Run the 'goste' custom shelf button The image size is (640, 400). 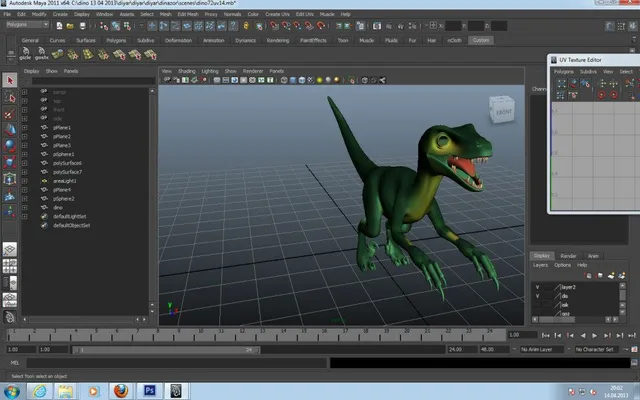click(41, 53)
